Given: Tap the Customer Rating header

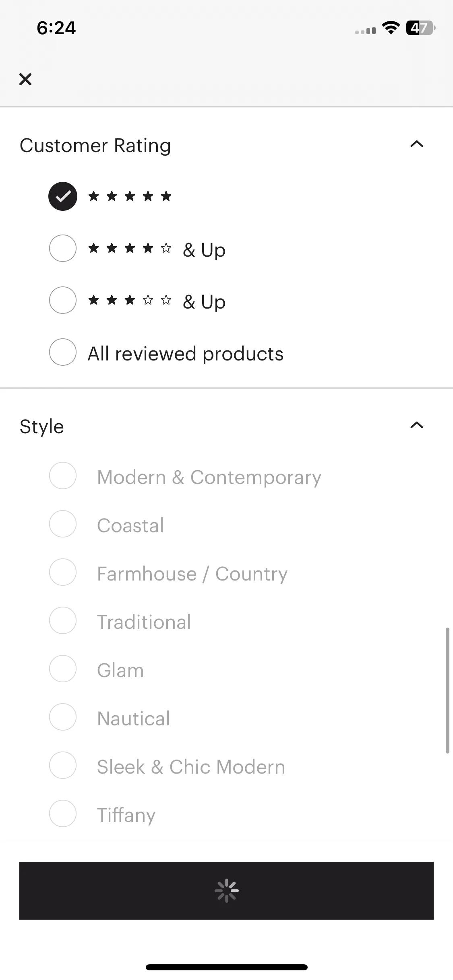Looking at the screenshot, I should 95,145.
